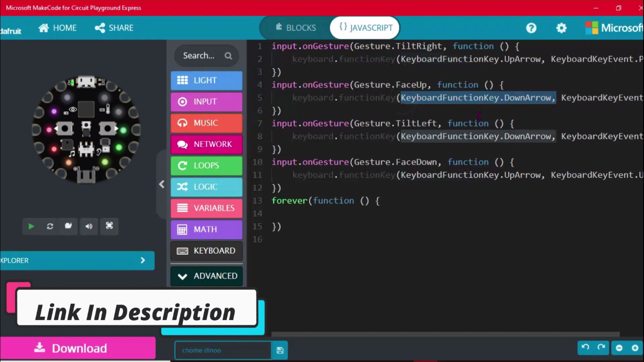Switch to the JAVASCRIPT editor tab
644x362 pixels.
point(365,28)
